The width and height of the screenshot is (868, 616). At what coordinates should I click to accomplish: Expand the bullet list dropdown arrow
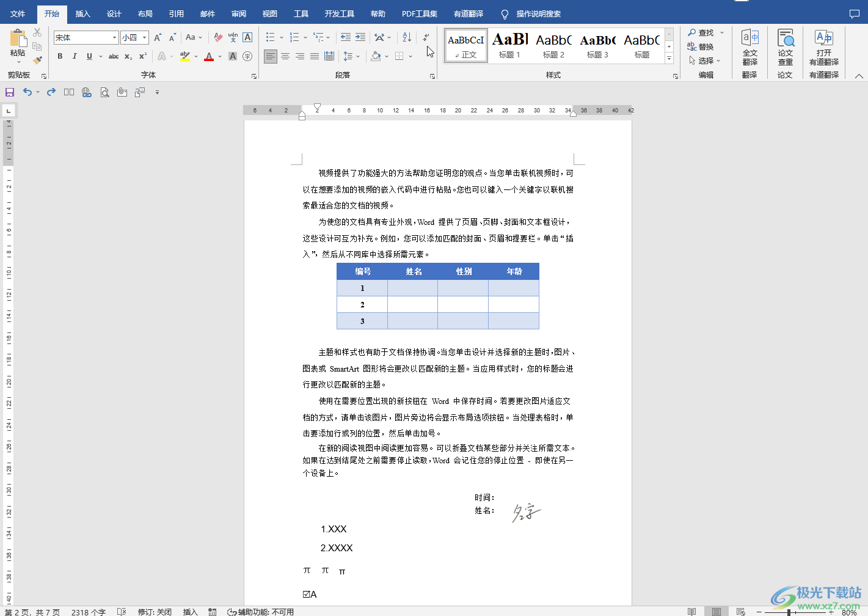pyautogui.click(x=281, y=37)
